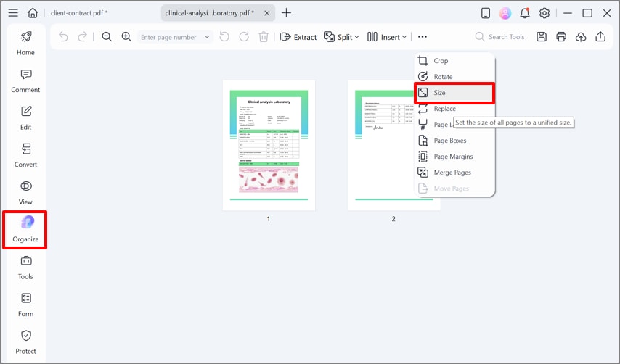The width and height of the screenshot is (620, 364).
Task: Choose Crop from the menu
Action: (454, 61)
